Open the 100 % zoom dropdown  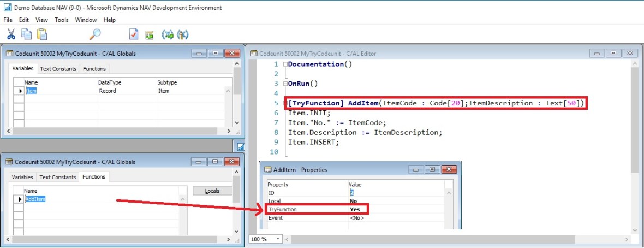coord(278,239)
